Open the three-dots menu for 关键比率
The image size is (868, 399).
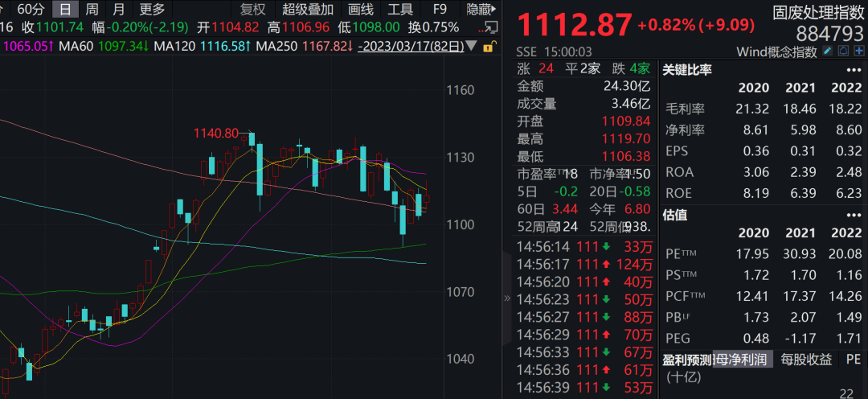click(x=854, y=69)
